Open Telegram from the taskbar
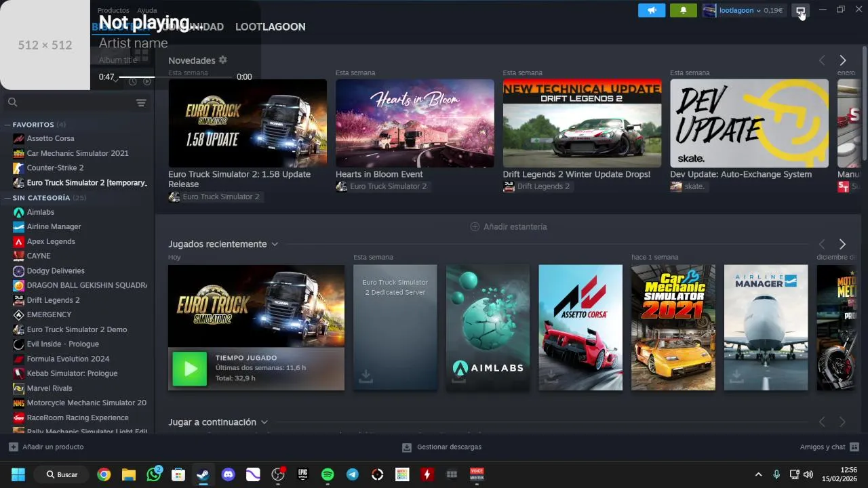This screenshot has width=868, height=488. click(x=353, y=474)
